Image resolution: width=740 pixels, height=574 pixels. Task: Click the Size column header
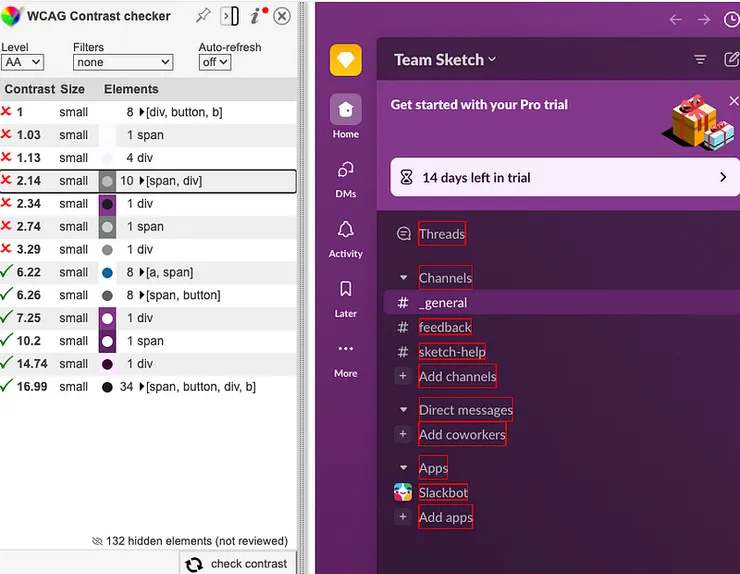(x=72, y=89)
